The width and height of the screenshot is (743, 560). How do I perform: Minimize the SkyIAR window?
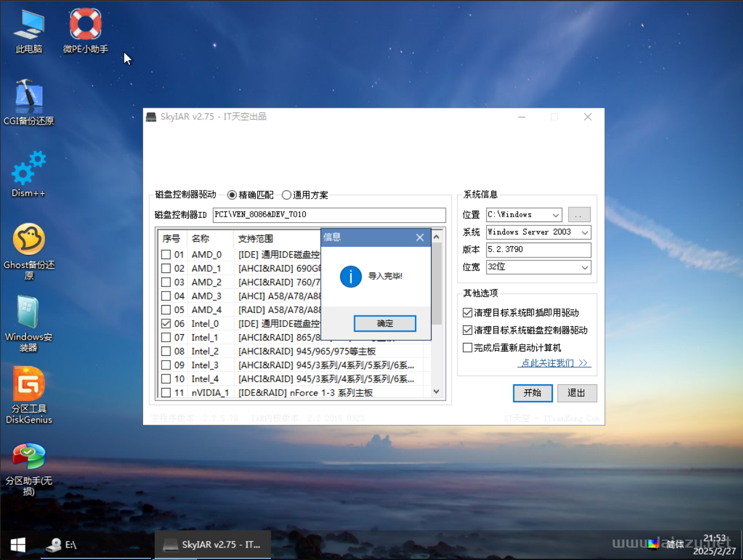tap(522, 117)
